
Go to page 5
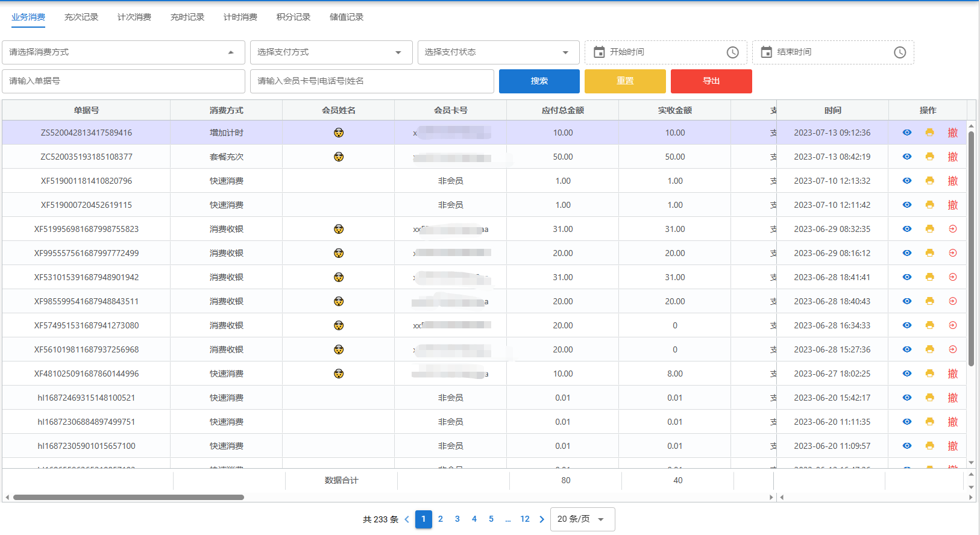click(x=491, y=519)
